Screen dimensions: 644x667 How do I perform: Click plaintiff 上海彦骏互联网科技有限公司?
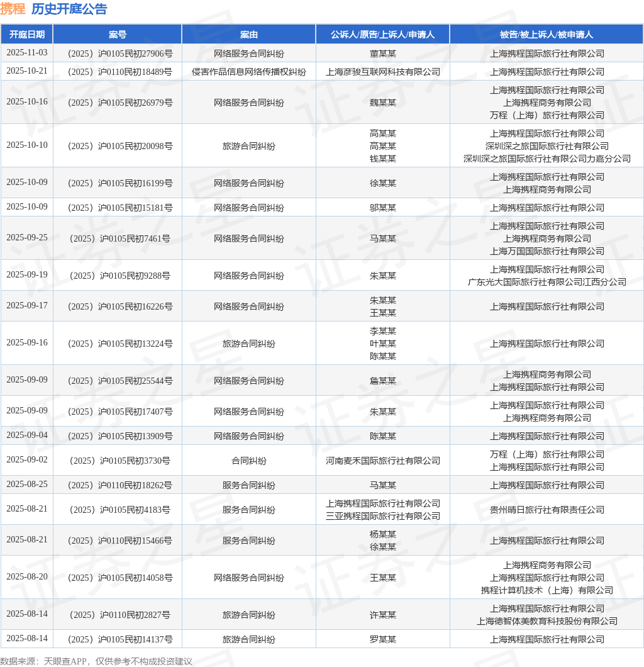coord(382,72)
